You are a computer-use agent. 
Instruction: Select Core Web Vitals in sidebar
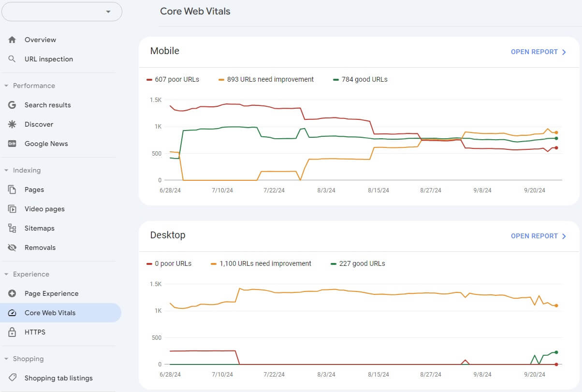point(60,313)
